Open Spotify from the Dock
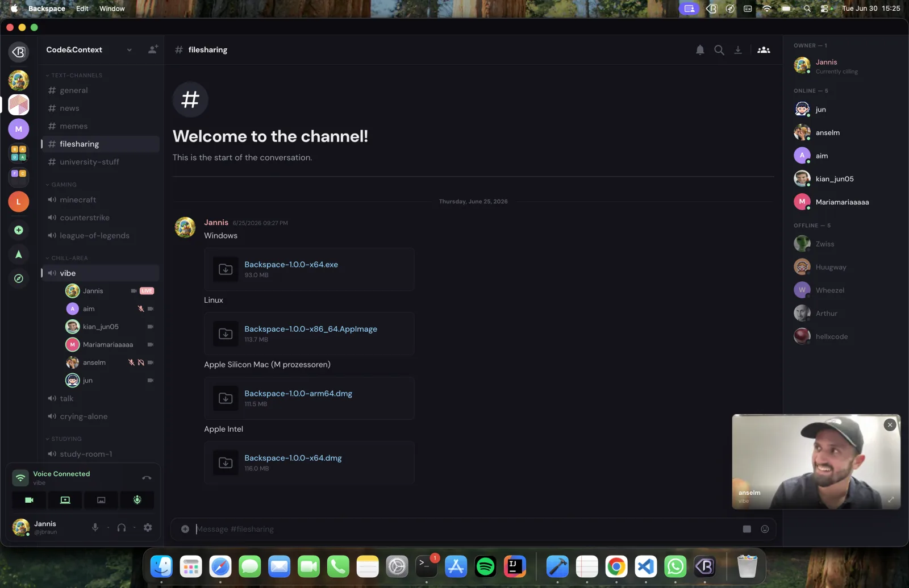Screen dimensions: 909x588 tap(486, 566)
